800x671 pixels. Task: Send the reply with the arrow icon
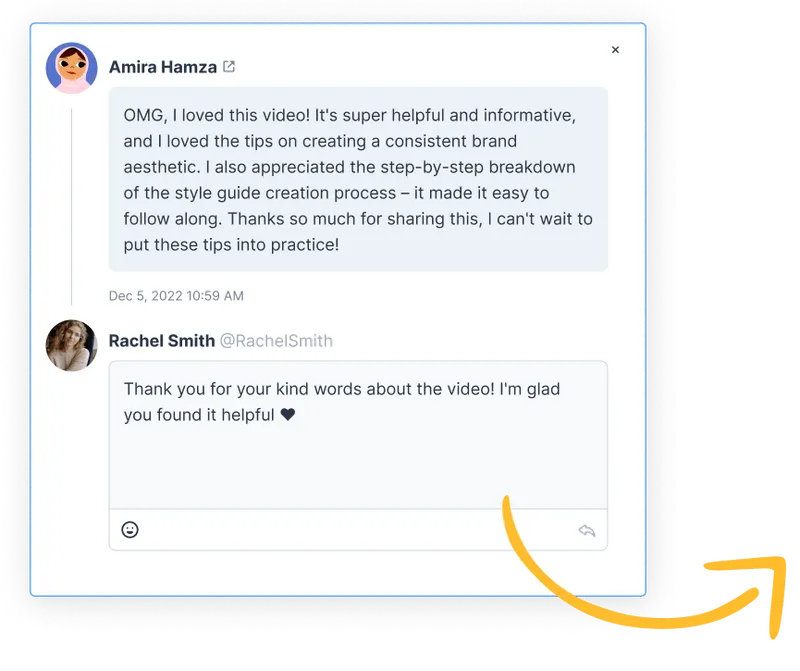pyautogui.click(x=587, y=531)
